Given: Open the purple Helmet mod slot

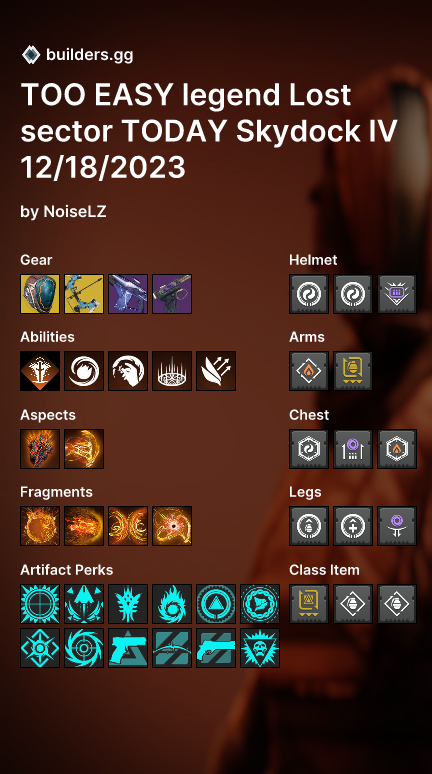Looking at the screenshot, I should (397, 294).
